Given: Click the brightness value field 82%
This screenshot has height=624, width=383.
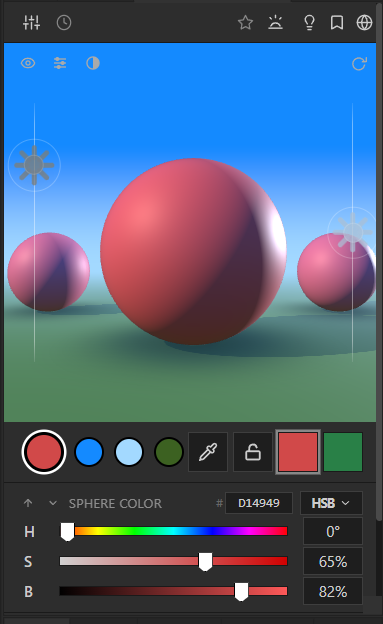Looking at the screenshot, I should pyautogui.click(x=333, y=591).
